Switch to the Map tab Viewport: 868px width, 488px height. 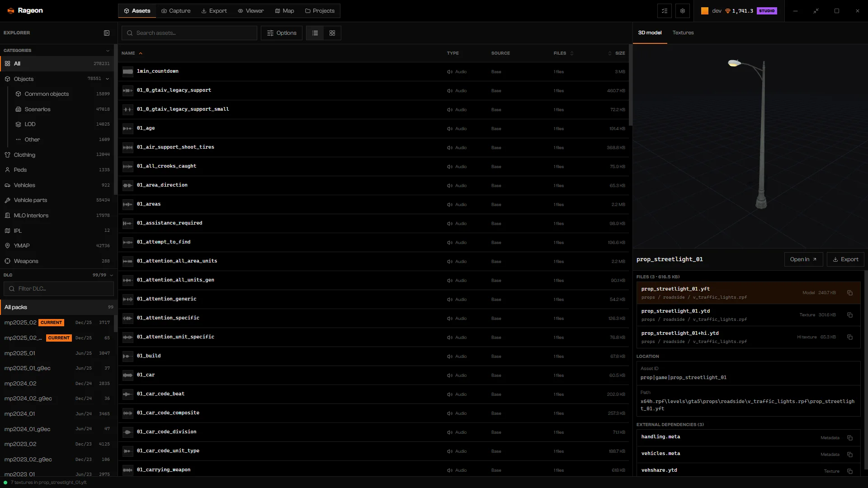[x=284, y=11]
